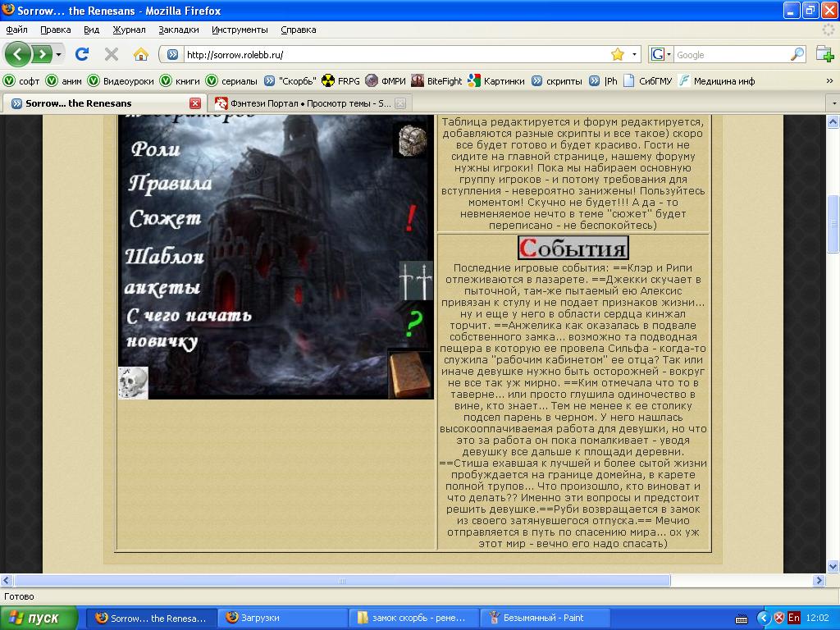Click the horizontal page scrollbar thumb

[x=342, y=581]
